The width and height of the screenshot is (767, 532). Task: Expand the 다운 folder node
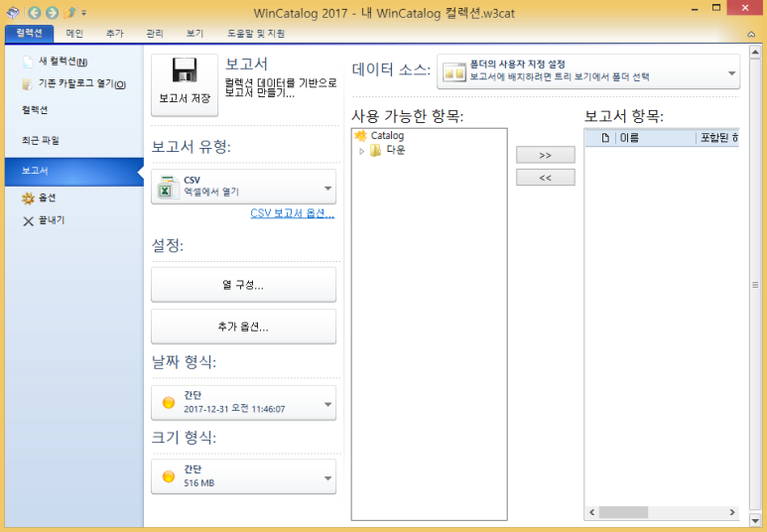click(x=361, y=151)
